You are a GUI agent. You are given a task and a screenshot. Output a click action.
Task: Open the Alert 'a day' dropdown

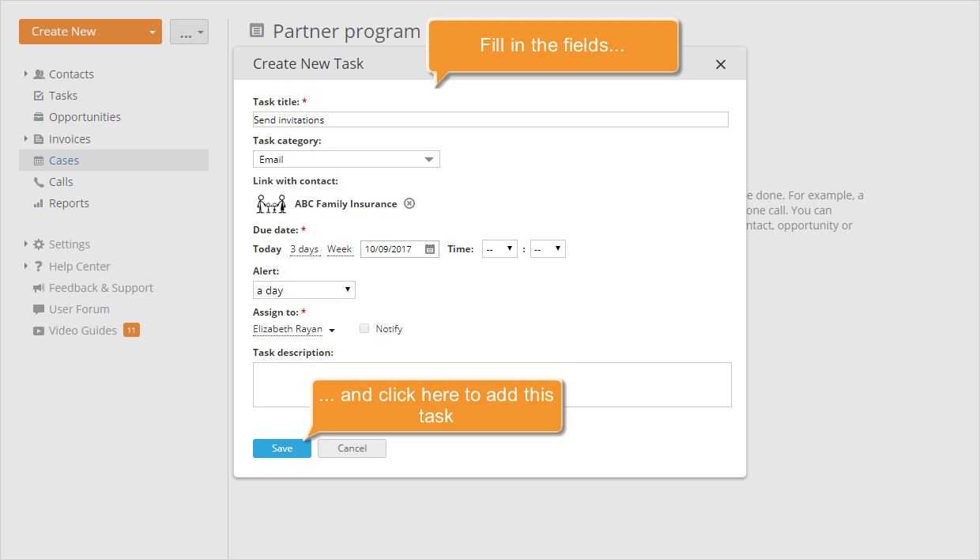click(x=303, y=289)
